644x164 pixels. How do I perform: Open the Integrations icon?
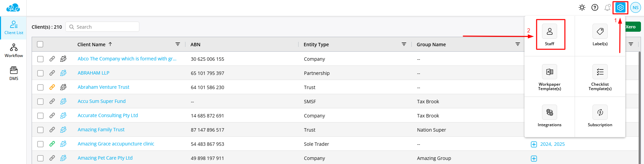[549, 112]
